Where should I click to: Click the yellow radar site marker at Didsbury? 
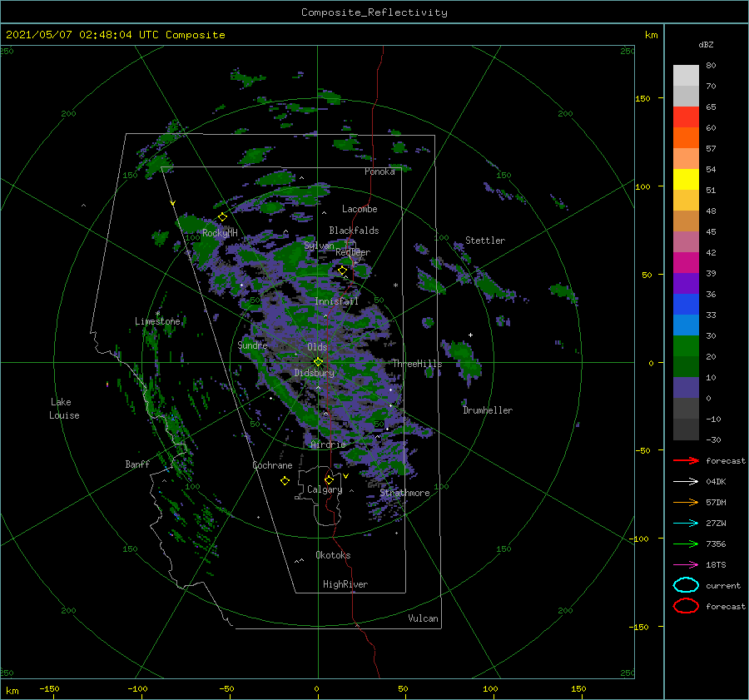point(318,362)
